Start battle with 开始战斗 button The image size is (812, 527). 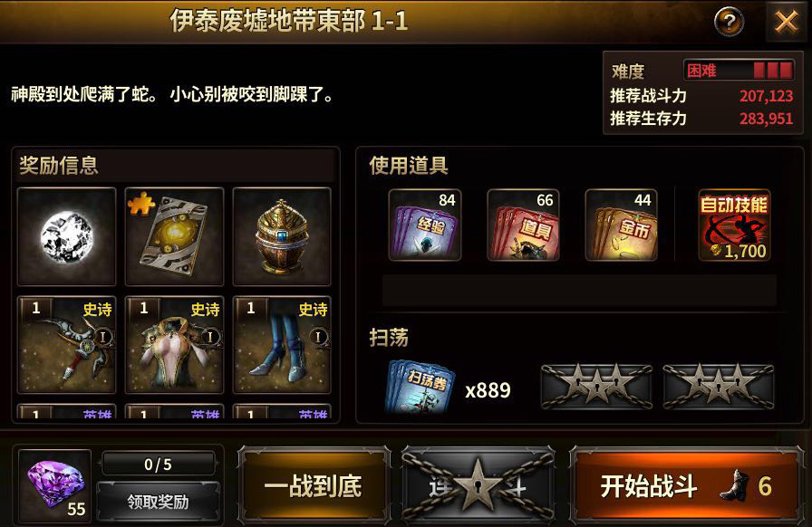pos(686,485)
